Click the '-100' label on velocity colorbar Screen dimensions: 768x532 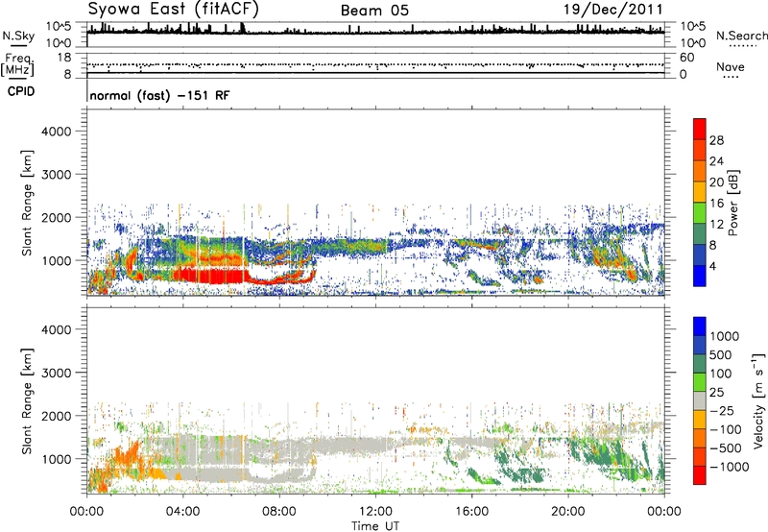point(726,429)
